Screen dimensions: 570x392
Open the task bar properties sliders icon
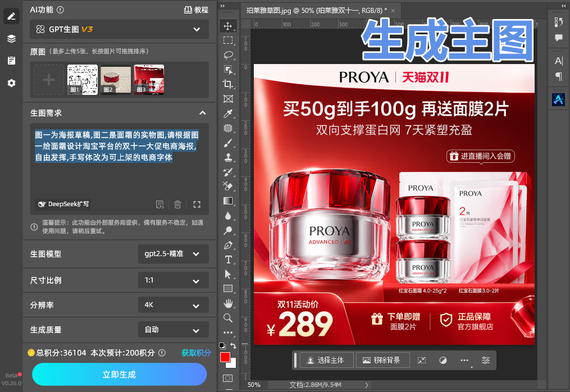tap(486, 361)
